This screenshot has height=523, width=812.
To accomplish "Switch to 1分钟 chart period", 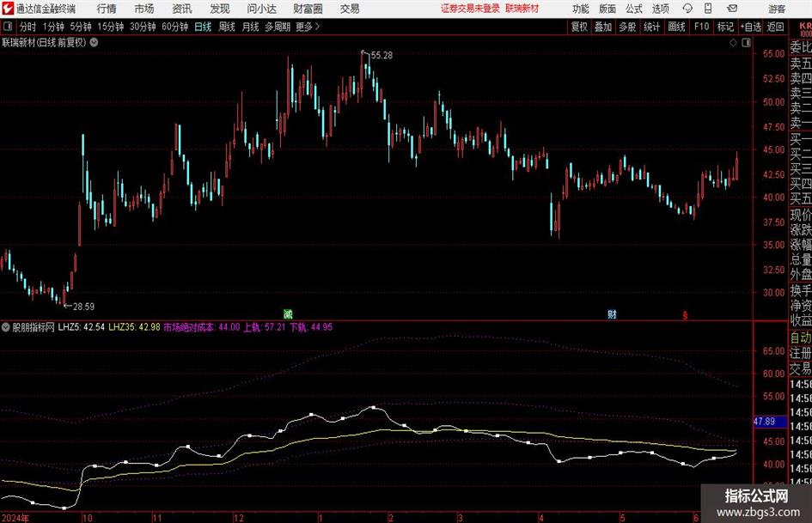I will 52,27.
